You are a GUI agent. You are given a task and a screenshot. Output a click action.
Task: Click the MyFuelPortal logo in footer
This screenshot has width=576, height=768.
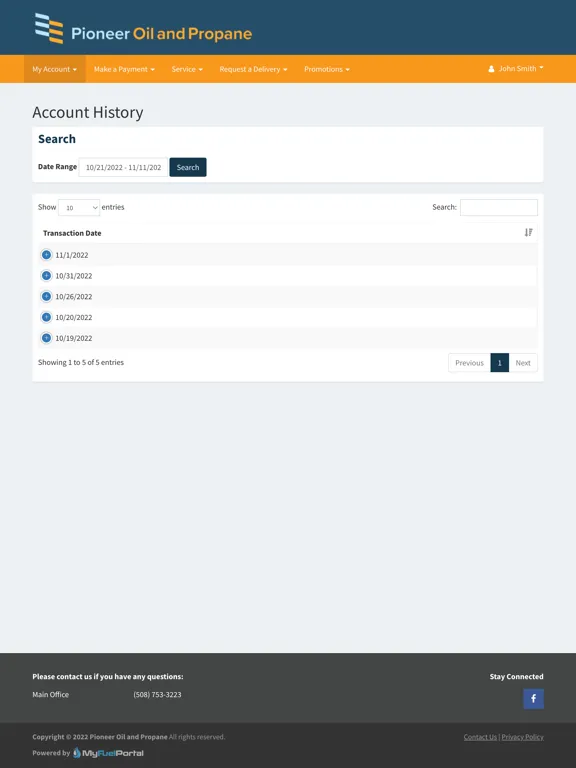pyautogui.click(x=108, y=753)
